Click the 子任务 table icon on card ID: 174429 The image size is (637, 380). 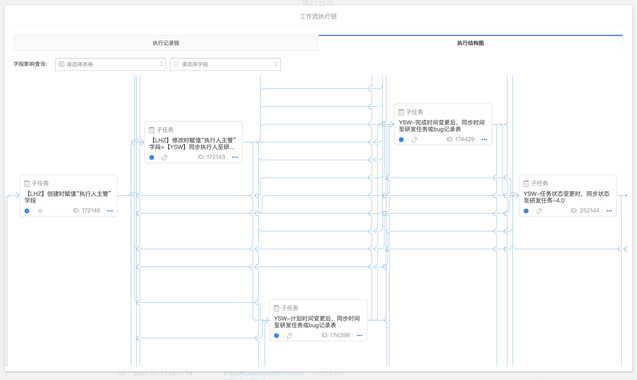coord(401,112)
